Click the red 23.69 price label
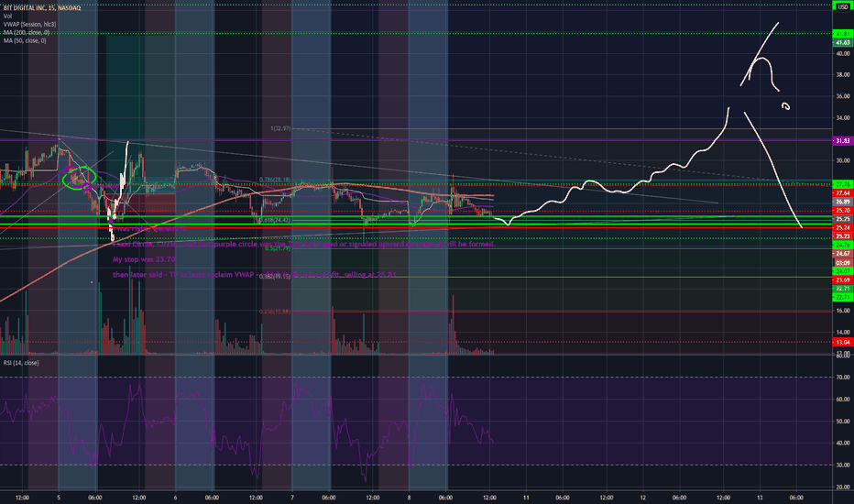This screenshot has width=854, height=504. tap(843, 280)
